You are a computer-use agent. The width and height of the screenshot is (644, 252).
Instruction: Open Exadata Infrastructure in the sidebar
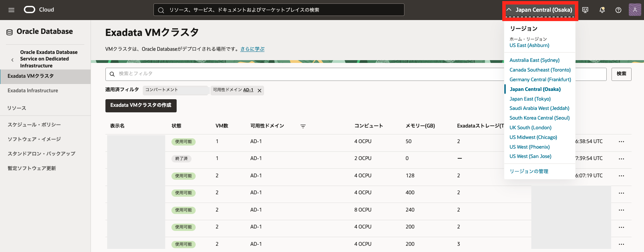tap(33, 91)
